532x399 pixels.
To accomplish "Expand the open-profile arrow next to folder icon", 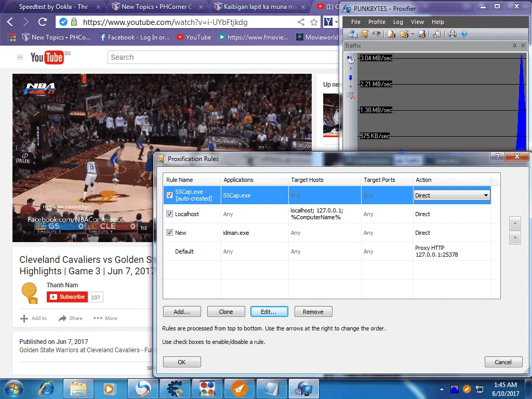I will (413, 34).
